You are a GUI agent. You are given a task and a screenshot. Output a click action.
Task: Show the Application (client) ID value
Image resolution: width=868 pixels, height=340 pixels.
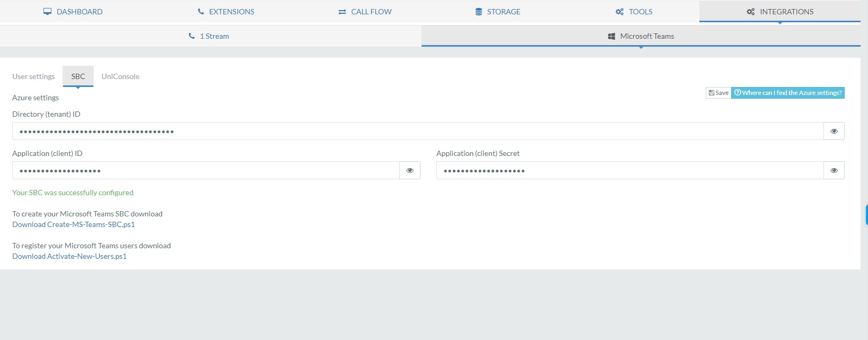[410, 170]
